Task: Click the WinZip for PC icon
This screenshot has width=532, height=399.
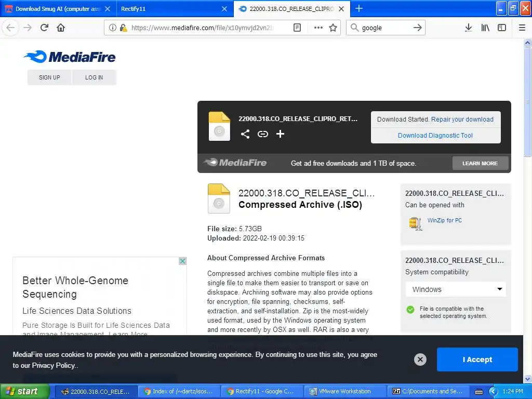Action: [415, 223]
